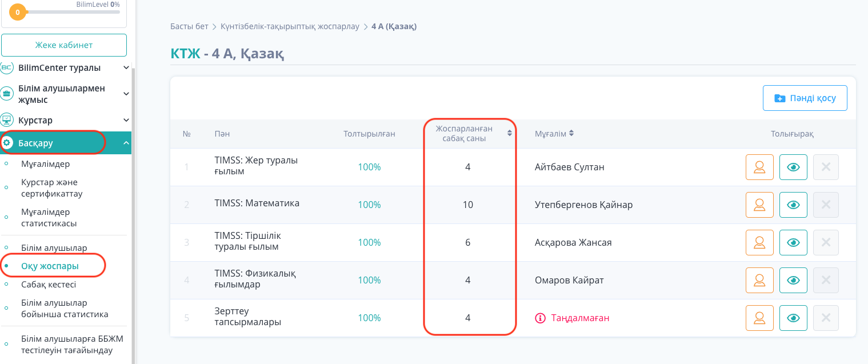Click the 4 А (Қазақ) breadcrumb
This screenshot has width=868, height=364.
pyautogui.click(x=394, y=26)
